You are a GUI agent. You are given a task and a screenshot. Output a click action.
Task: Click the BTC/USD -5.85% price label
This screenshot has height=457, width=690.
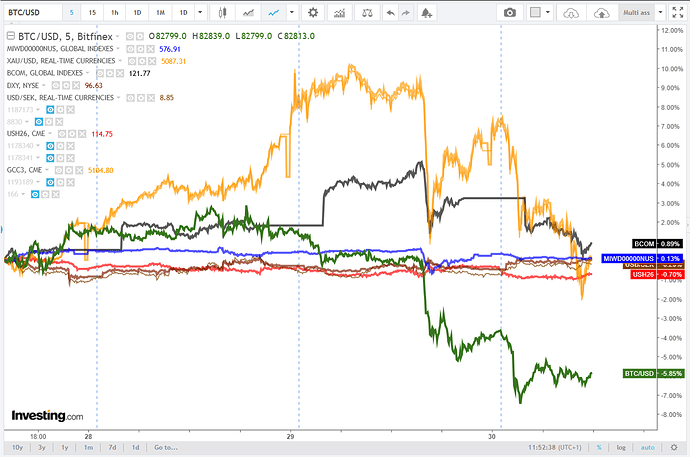click(653, 373)
